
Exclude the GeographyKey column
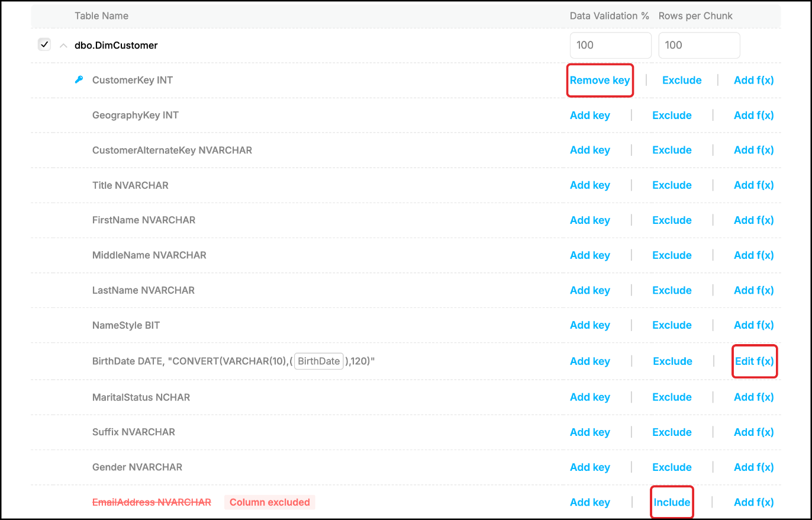672,115
